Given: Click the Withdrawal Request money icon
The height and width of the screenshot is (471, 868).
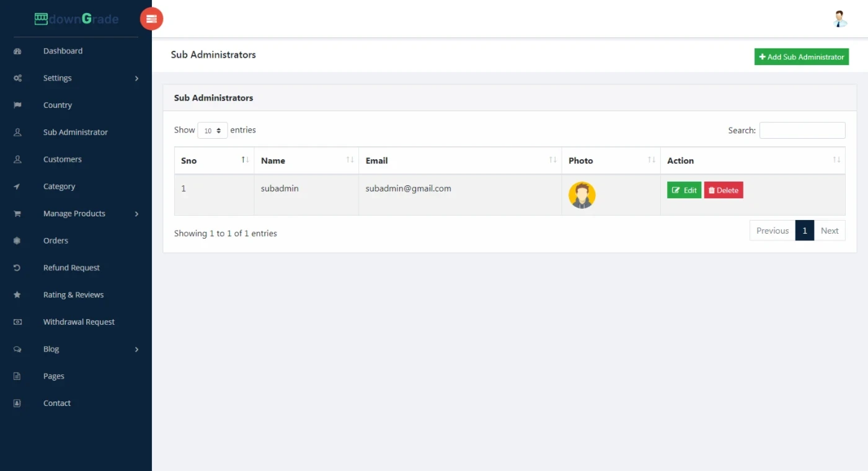Looking at the screenshot, I should coord(17,322).
